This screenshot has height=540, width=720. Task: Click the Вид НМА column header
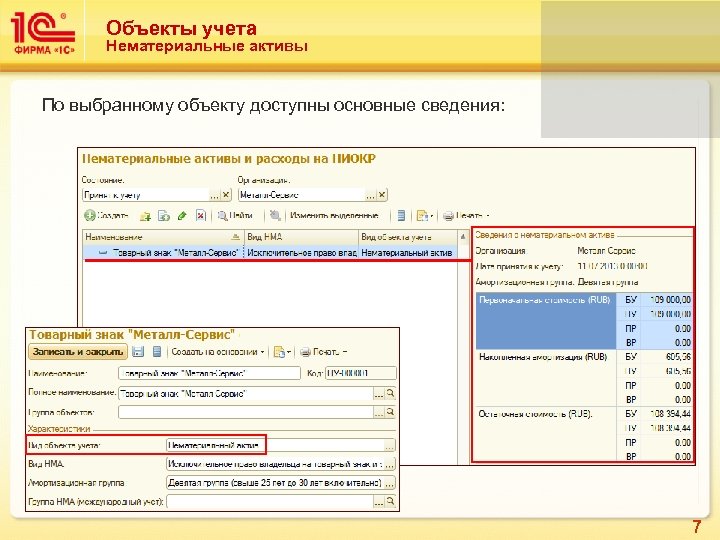click(x=301, y=237)
